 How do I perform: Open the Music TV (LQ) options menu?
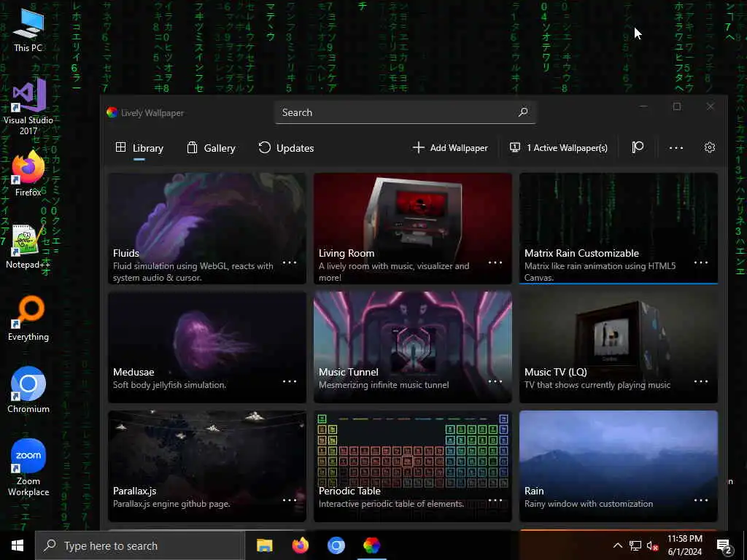point(701,381)
